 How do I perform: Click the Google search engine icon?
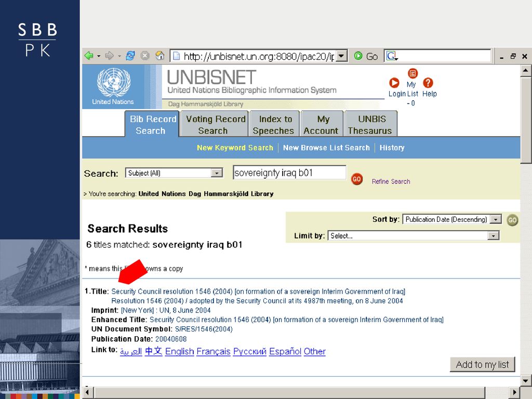tap(391, 56)
